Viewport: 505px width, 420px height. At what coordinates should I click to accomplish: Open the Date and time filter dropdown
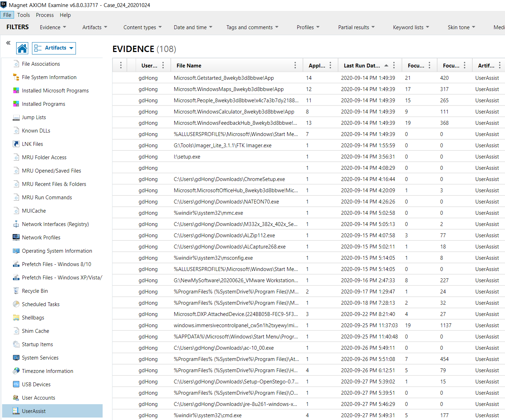[x=193, y=27]
